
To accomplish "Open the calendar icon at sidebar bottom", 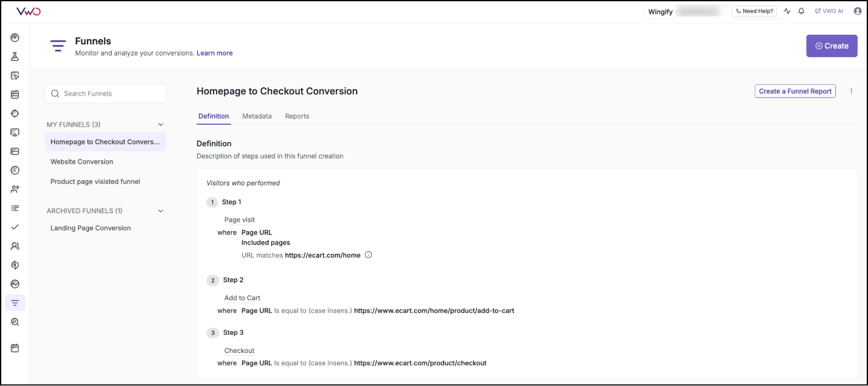I will (15, 347).
